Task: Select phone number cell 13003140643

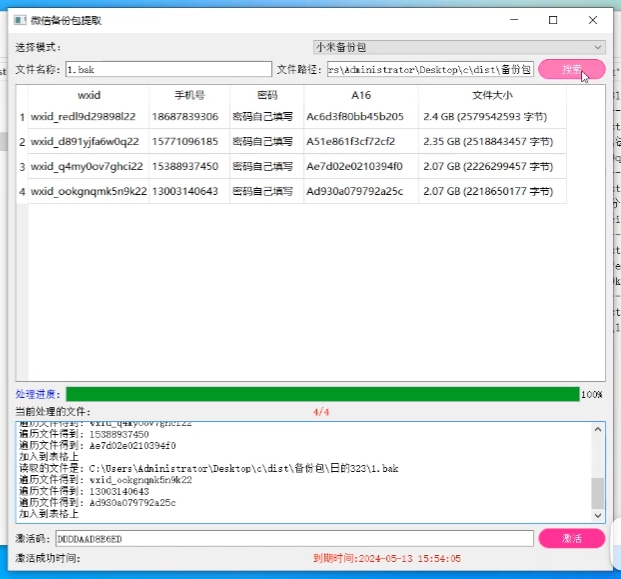Action: 189,191
